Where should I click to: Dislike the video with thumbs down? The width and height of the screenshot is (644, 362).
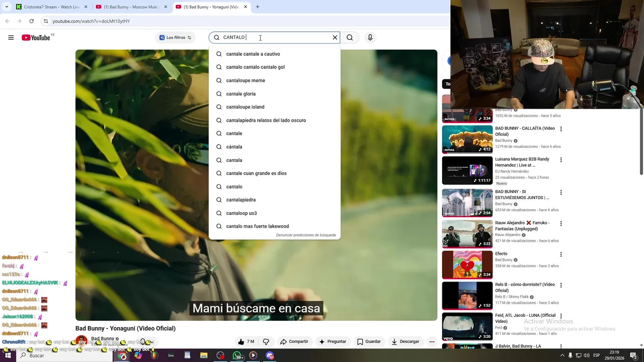[x=266, y=341]
